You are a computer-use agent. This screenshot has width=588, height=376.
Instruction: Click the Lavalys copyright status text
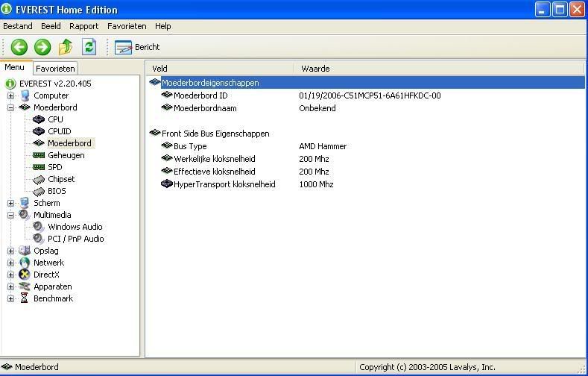point(427,367)
